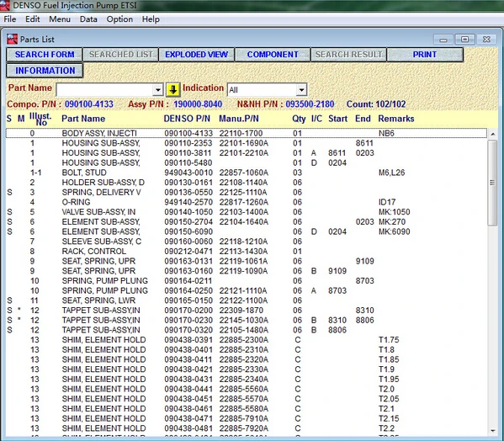Open the Part Name dropdown arrow
Viewport: 504px width, 441px height.
coord(158,90)
